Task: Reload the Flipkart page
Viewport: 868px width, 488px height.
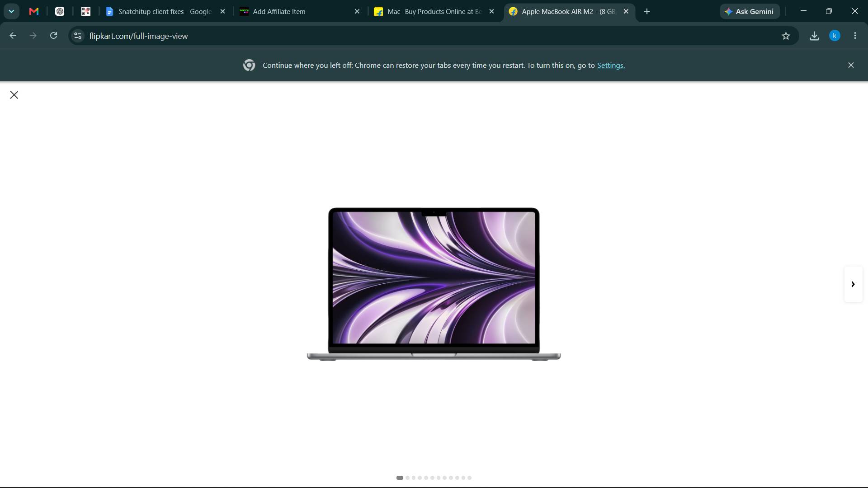Action: [53, 36]
